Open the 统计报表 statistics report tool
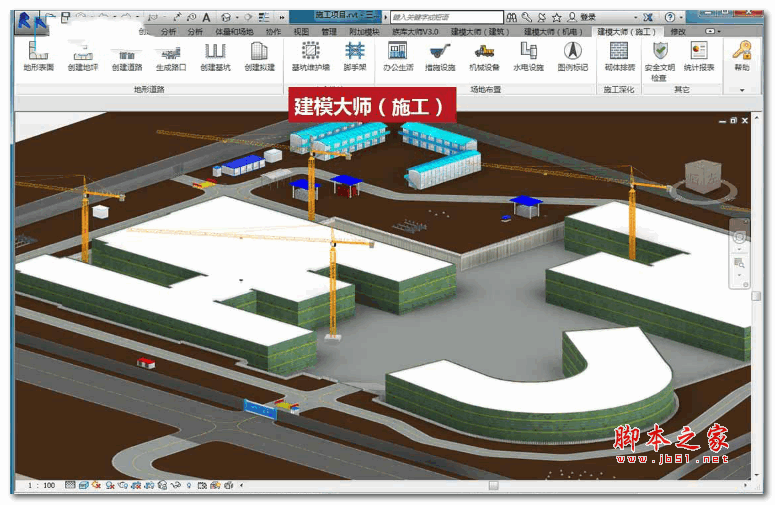Viewport: 775px width, 505px height. coord(699,57)
